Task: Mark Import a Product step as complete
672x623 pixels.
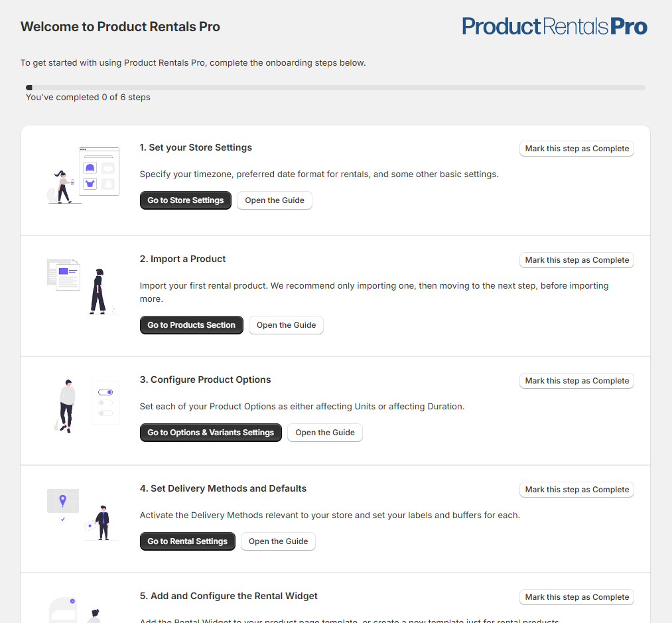Action: 576,260
